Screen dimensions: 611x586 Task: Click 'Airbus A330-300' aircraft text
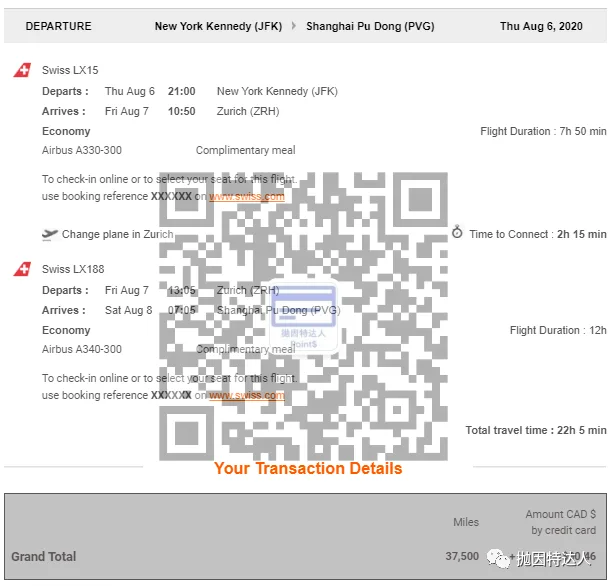tap(82, 150)
